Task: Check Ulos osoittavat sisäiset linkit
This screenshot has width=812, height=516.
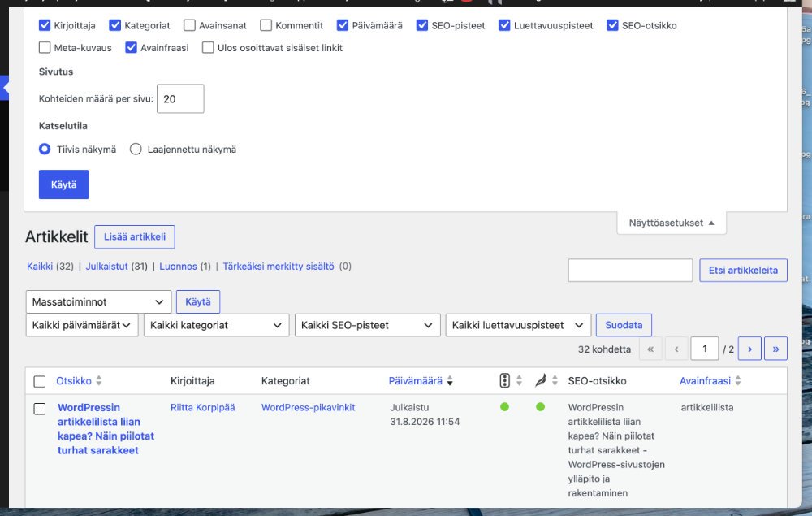Action: point(208,48)
